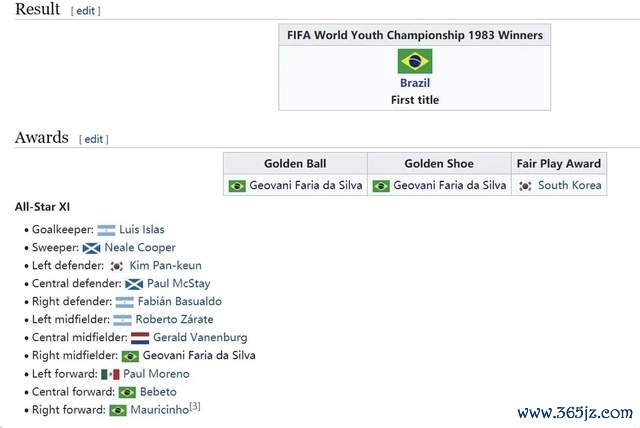The width and height of the screenshot is (640, 428).
Task: Click the Mexico flag beside Paul Moreno
Action: click(110, 374)
